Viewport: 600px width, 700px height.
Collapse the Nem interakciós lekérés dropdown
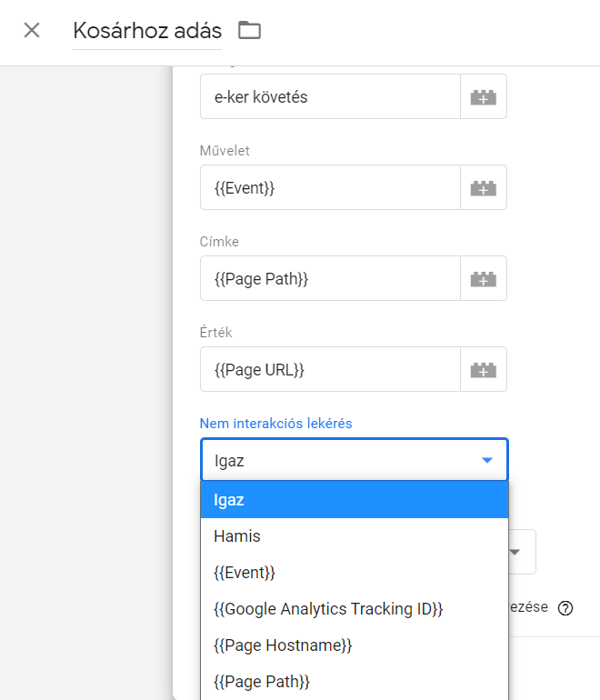(355, 460)
